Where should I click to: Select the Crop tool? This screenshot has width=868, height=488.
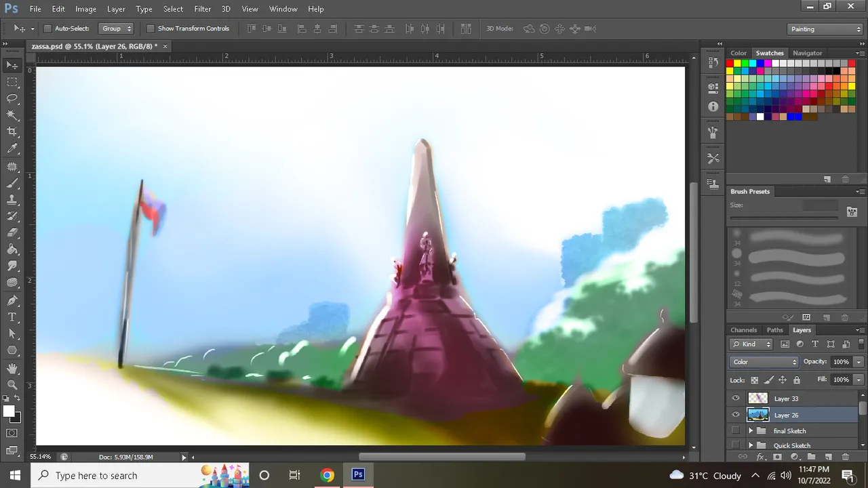click(12, 132)
